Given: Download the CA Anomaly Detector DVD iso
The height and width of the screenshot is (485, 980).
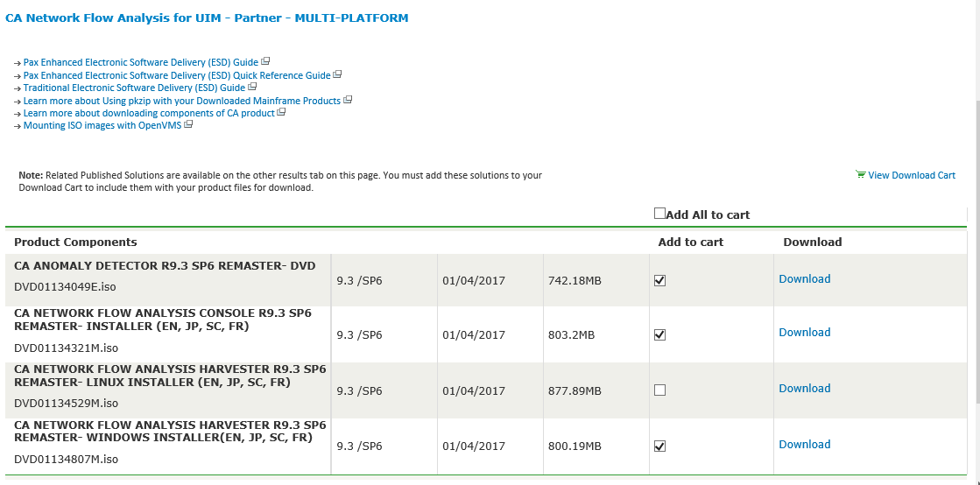Looking at the screenshot, I should pos(804,278).
